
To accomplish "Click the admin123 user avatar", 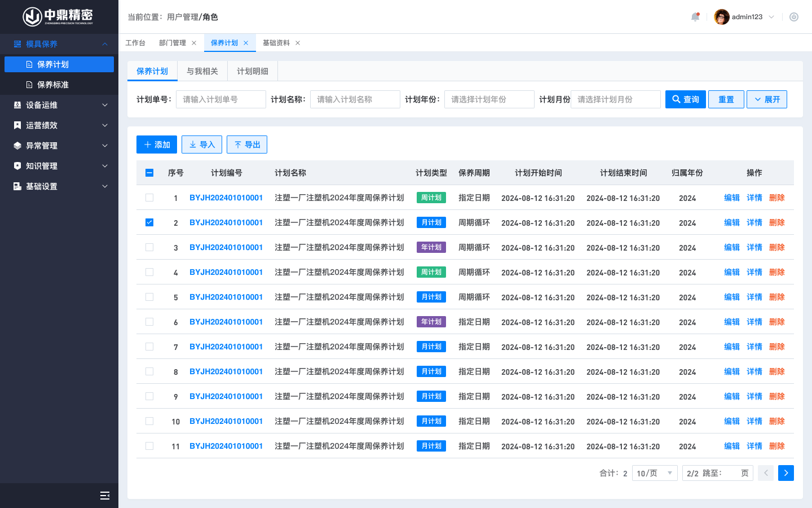I will tap(721, 17).
